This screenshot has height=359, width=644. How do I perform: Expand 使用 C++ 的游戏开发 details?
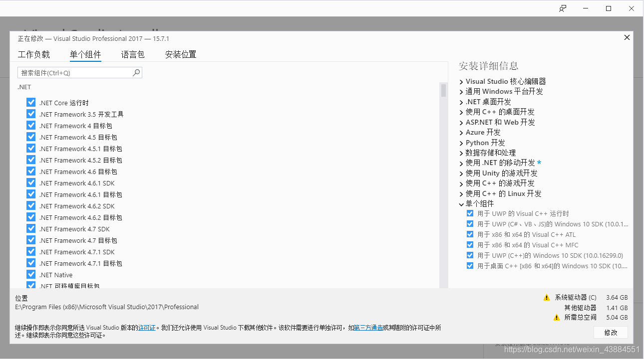point(461,183)
